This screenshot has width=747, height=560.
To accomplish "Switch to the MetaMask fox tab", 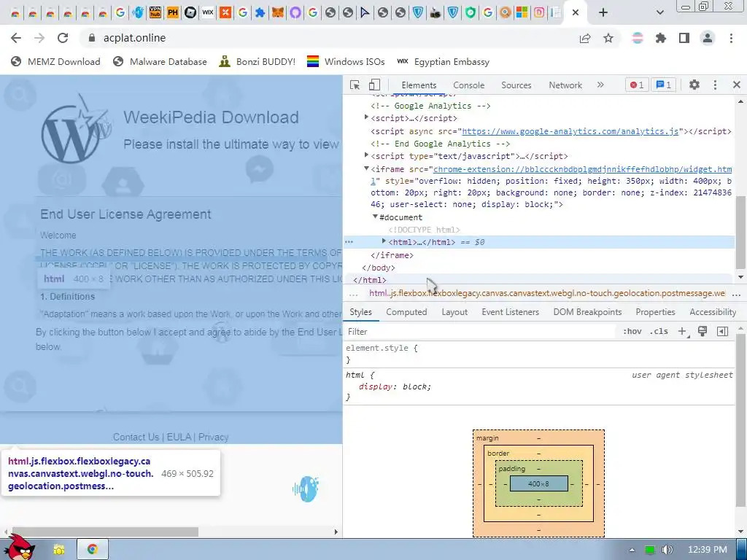I will point(278,12).
